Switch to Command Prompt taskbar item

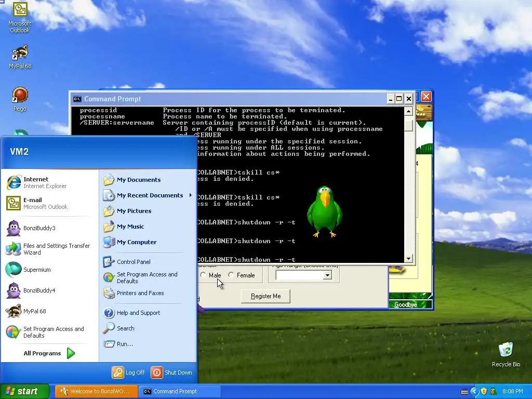[x=180, y=391]
